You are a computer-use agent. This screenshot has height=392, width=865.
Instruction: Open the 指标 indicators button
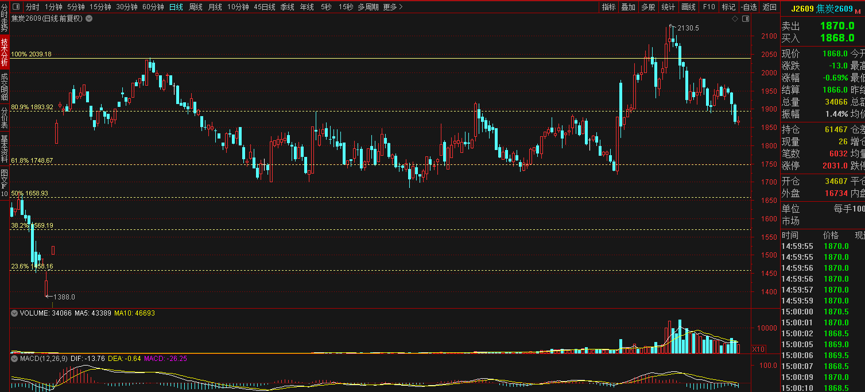pos(608,7)
